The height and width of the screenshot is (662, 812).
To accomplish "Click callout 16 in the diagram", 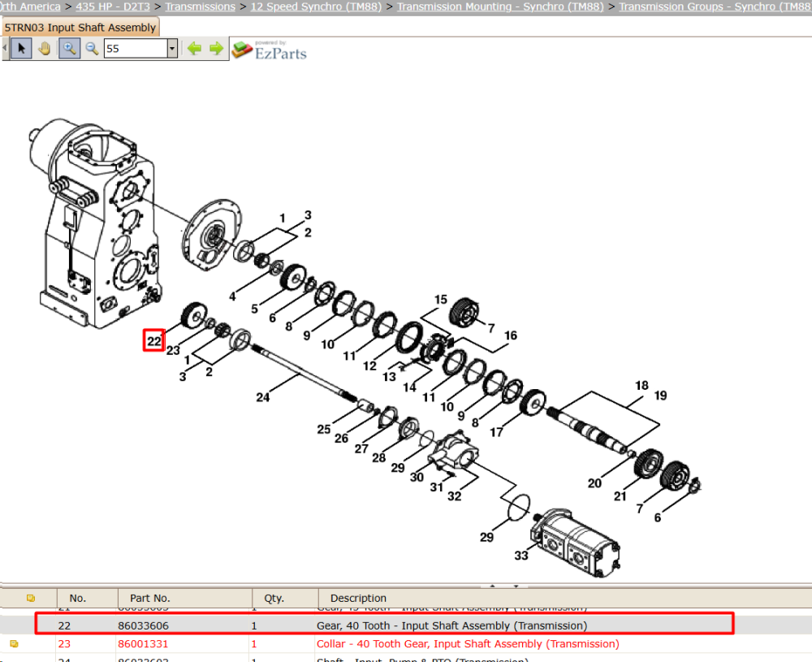I will (x=511, y=335).
